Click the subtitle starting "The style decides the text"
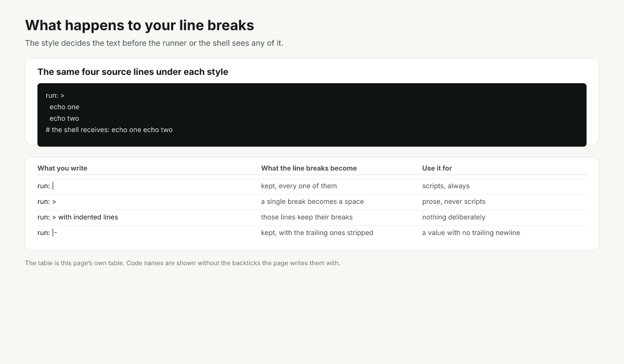624x364 pixels. (x=154, y=43)
